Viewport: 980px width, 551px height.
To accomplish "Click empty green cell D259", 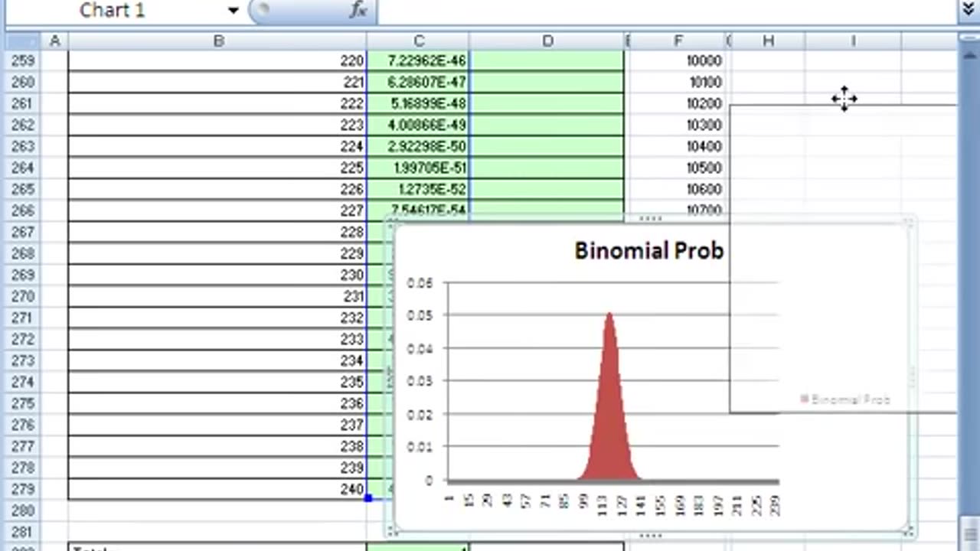I will [x=547, y=60].
